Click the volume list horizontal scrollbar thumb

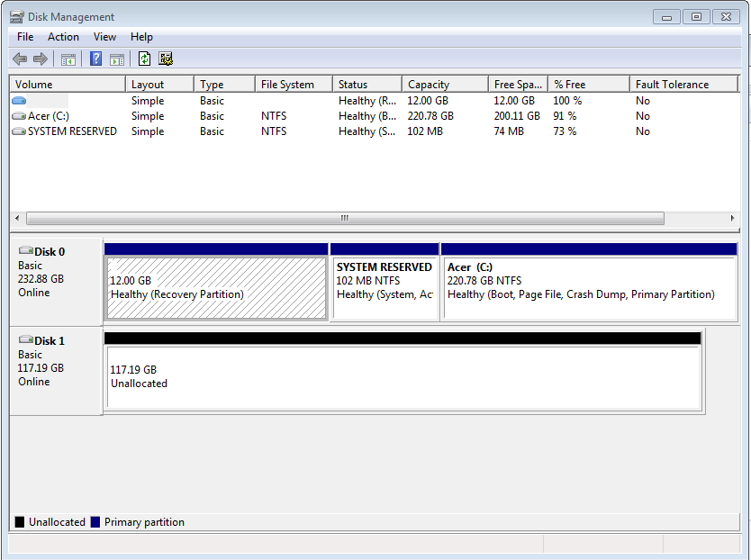(345, 219)
